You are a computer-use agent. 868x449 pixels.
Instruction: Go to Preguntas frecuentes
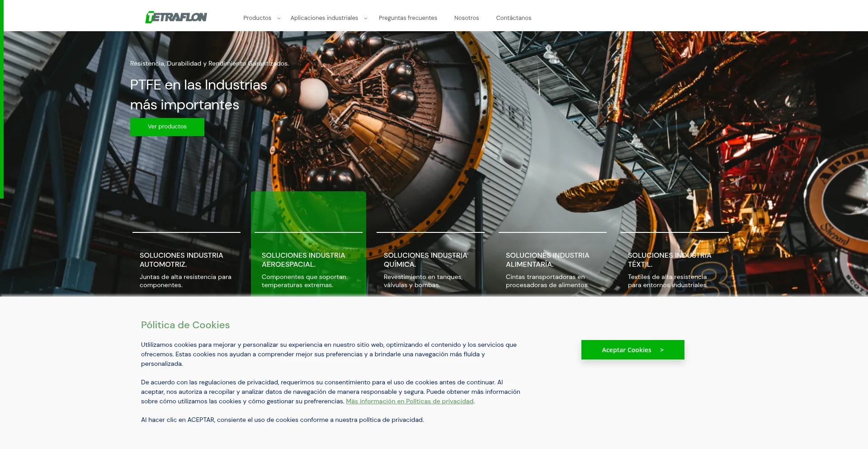(408, 18)
